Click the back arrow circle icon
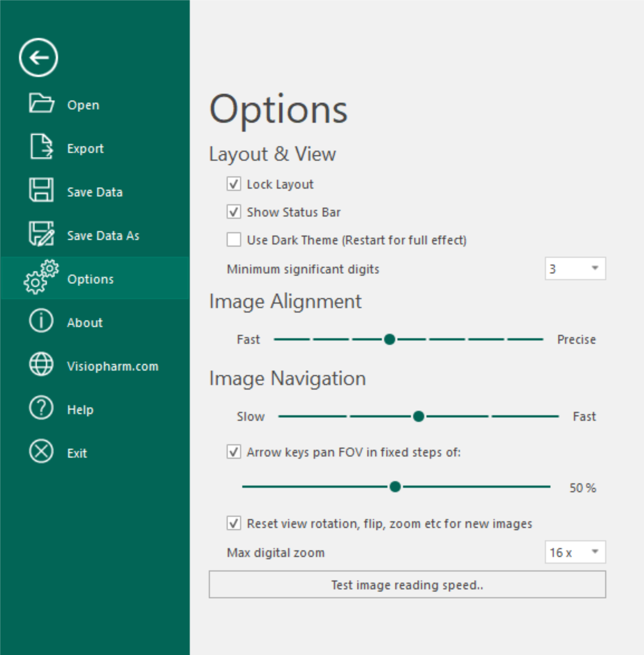The image size is (644, 655). [38, 58]
